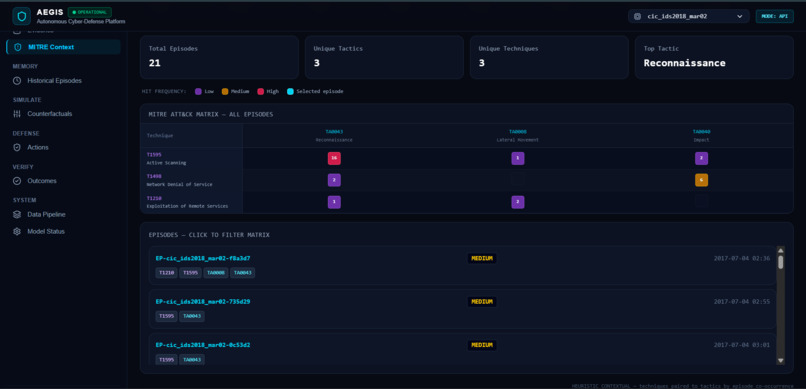Click the database icon beside cic_ids2018_mar02
The image size is (806, 389).
click(637, 16)
